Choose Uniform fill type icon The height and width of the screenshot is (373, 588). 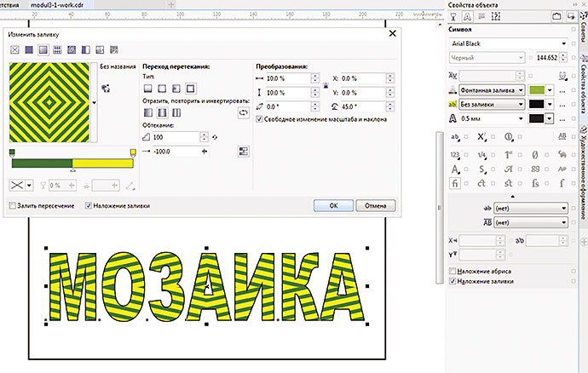28,51
